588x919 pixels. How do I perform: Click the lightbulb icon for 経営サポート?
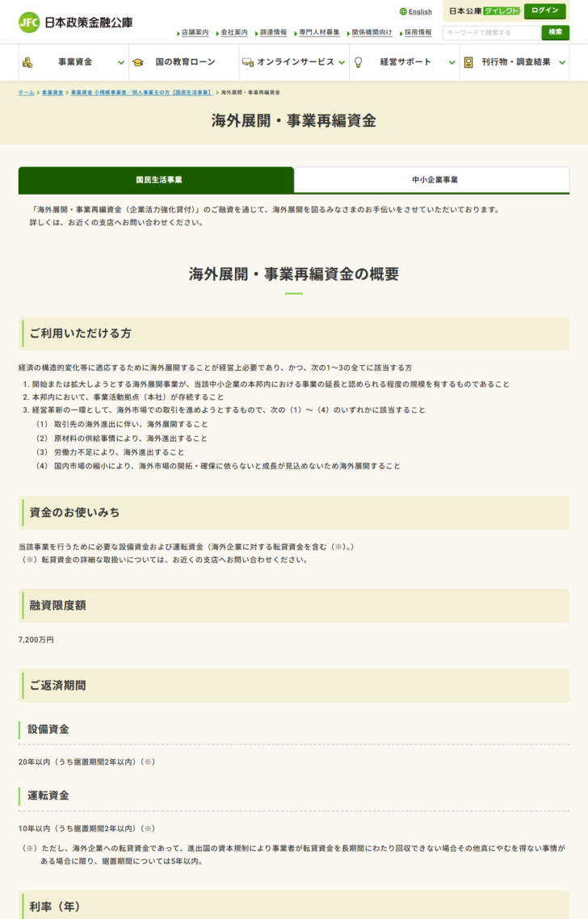(358, 62)
